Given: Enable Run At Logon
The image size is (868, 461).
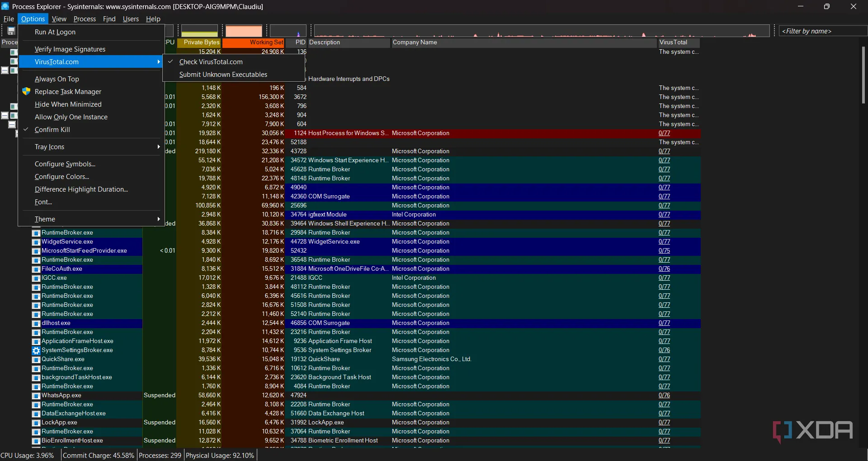Looking at the screenshot, I should click(91, 32).
